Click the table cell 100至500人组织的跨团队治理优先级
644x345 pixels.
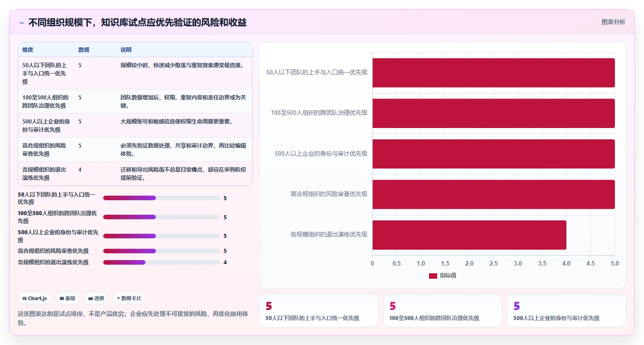[x=45, y=102]
